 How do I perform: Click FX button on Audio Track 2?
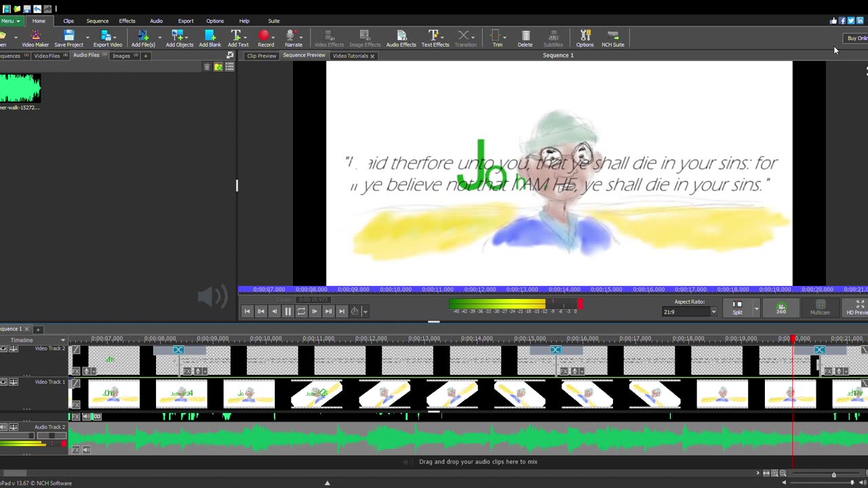point(76,450)
